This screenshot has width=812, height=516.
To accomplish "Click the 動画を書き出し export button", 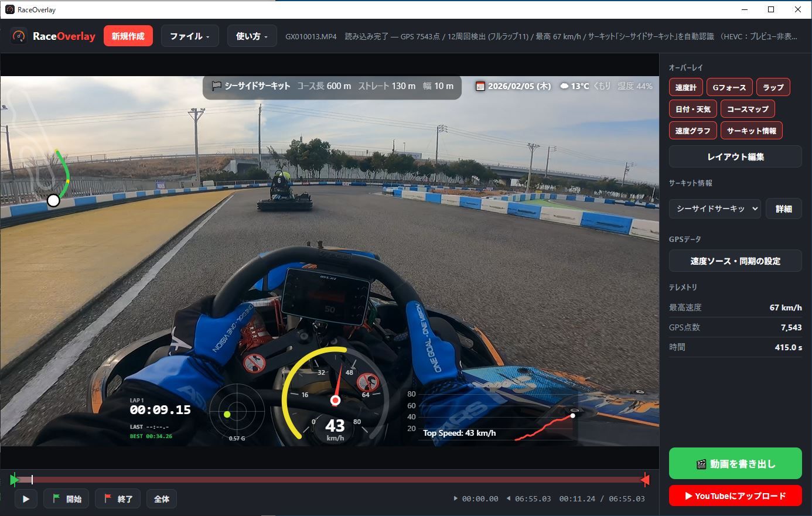I will [x=735, y=464].
